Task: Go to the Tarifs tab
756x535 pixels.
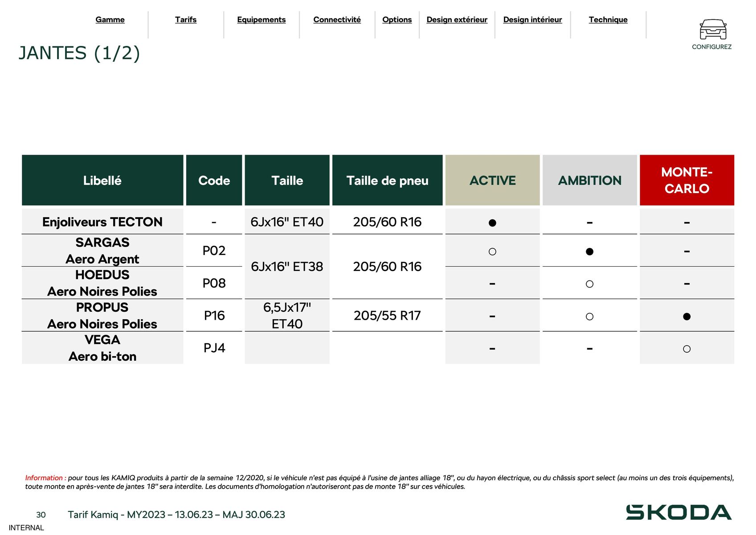Action: coord(186,20)
